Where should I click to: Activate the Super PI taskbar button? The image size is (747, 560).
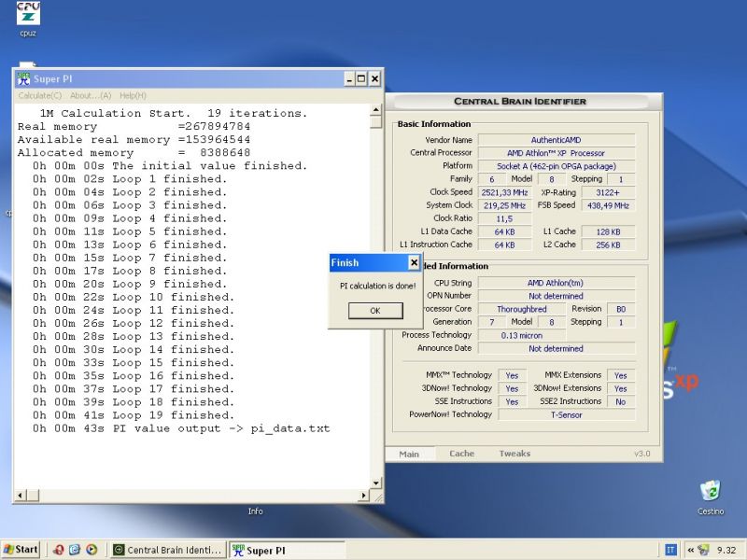(x=287, y=550)
